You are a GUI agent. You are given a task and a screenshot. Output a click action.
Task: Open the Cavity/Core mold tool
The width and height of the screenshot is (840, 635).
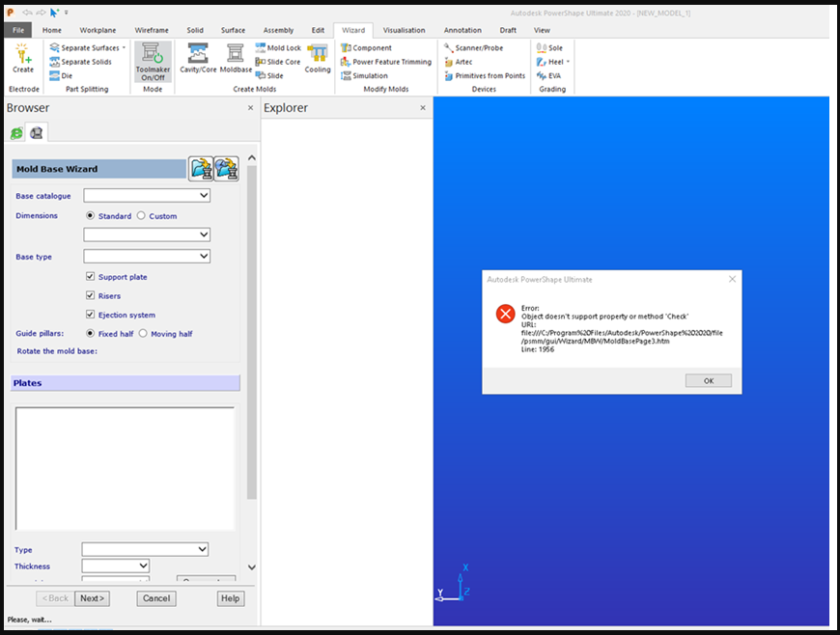click(198, 58)
